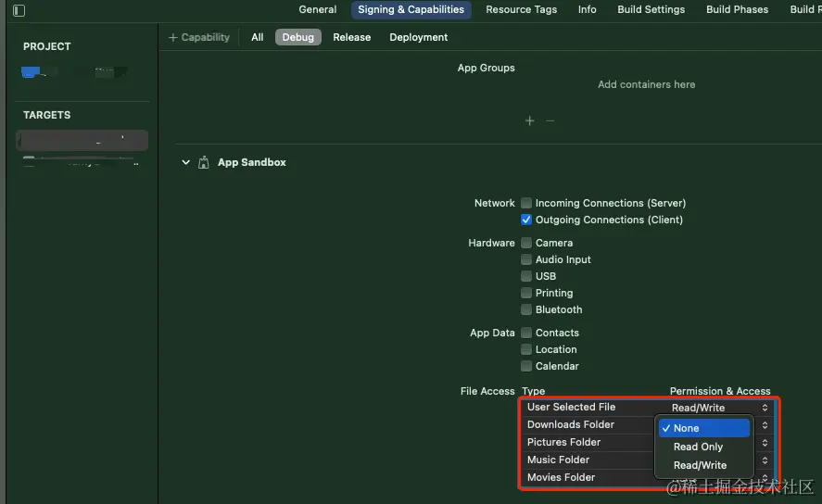The height and width of the screenshot is (504, 822).
Task: Click the Type column header
Action: coord(533,391)
